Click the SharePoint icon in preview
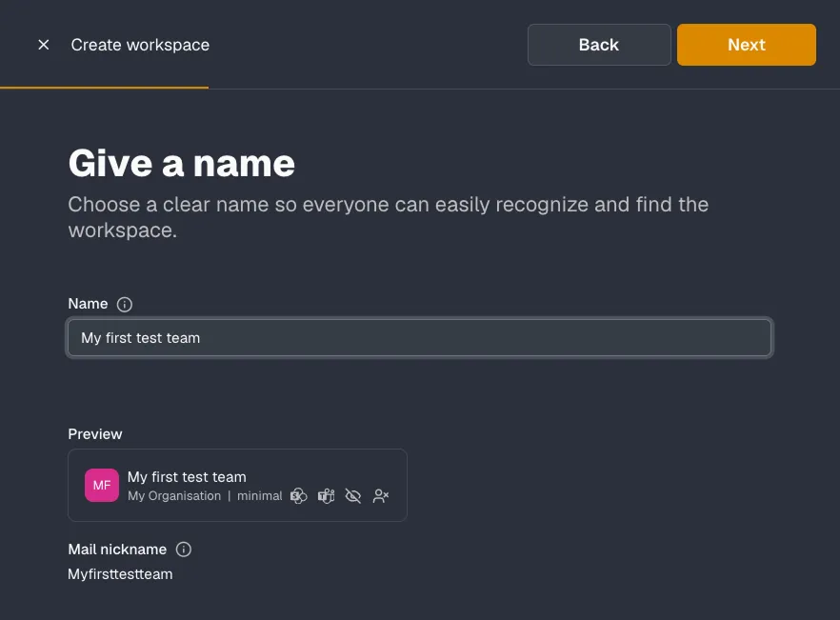This screenshot has width=840, height=620. coord(299,496)
